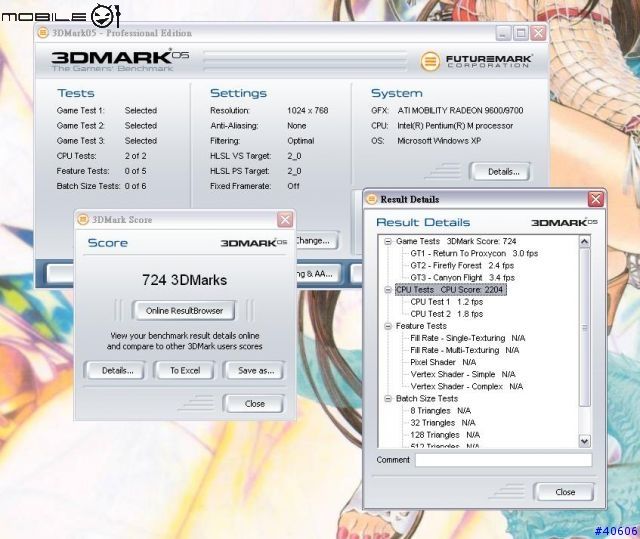Click the Save as button
Viewport: 640px width, 539px height.
coord(254,370)
